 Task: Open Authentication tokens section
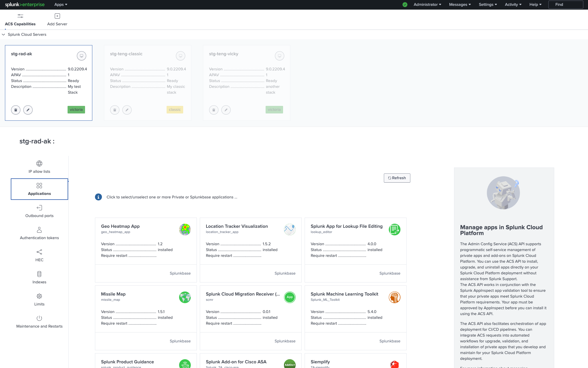39,233
